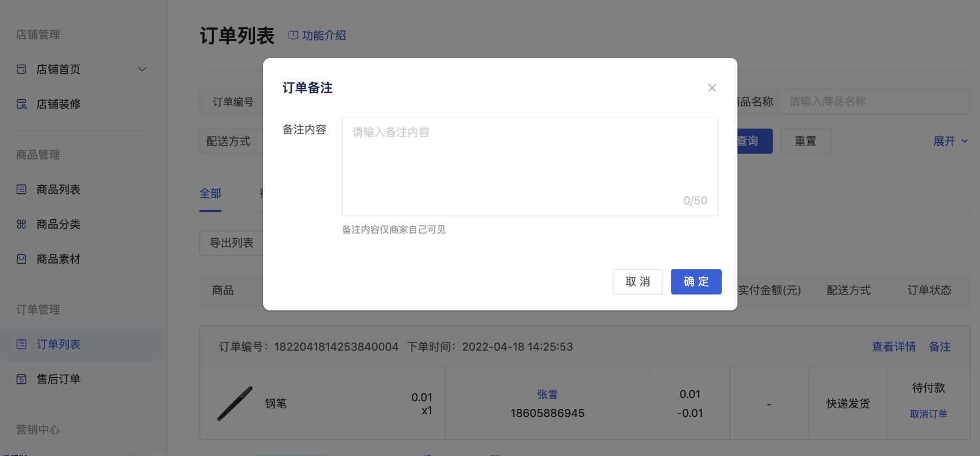The height and width of the screenshot is (456, 980).
Task: Click the 订单列表 sidebar icon
Action: coord(22,344)
